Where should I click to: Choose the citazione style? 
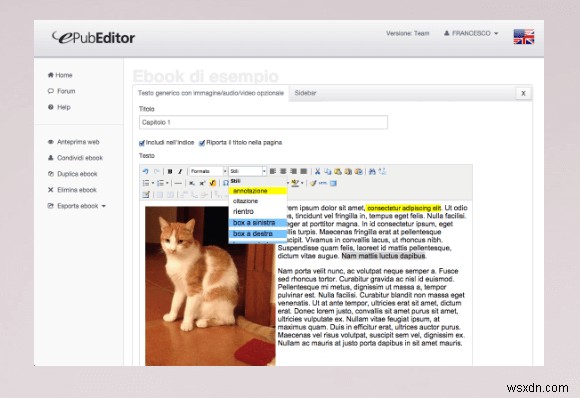point(258,201)
